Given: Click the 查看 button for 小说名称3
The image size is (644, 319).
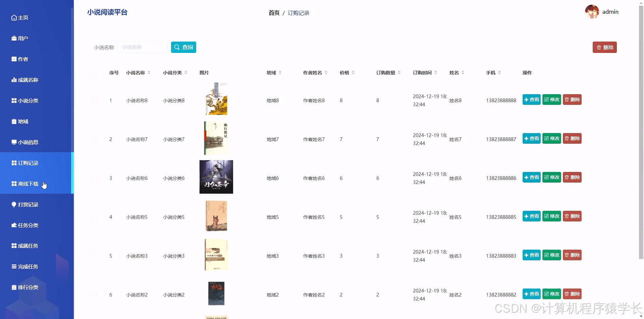Looking at the screenshot, I should tap(531, 255).
